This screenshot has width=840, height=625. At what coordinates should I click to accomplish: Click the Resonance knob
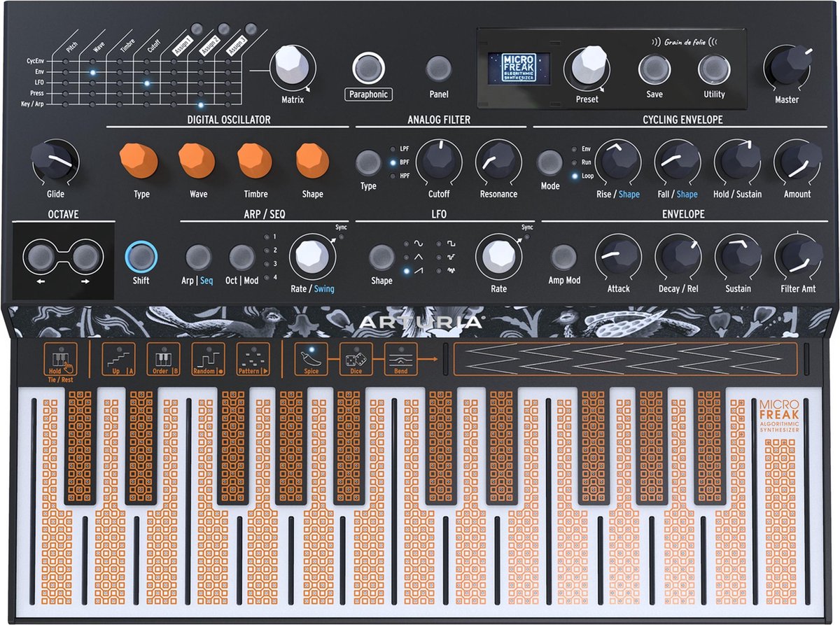(498, 162)
